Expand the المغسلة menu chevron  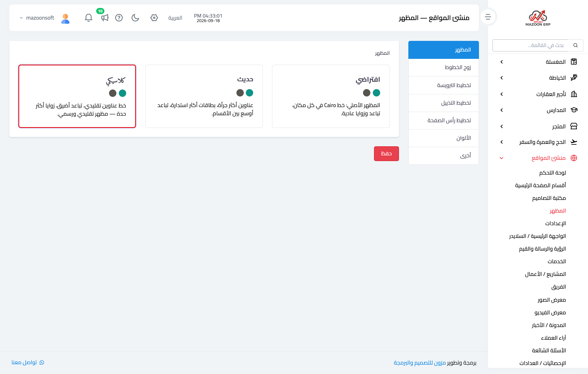(x=502, y=62)
